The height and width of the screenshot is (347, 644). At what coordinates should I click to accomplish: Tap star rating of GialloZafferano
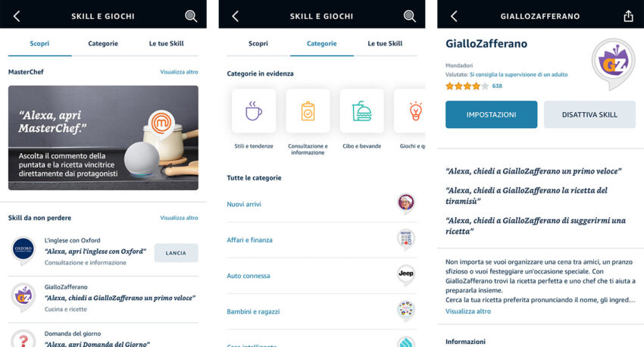467,86
